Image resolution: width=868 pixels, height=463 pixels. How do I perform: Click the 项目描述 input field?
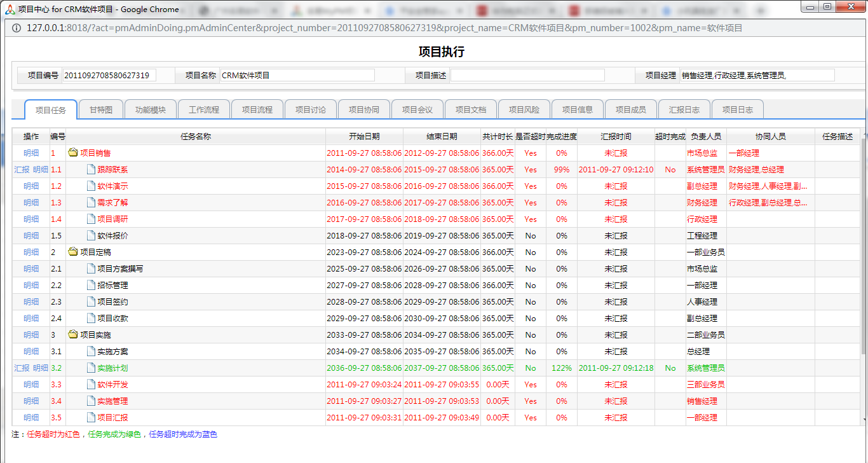[527, 75]
